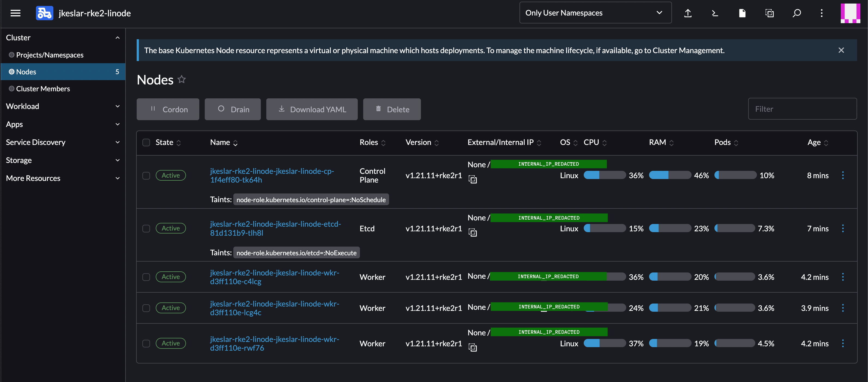Screen dimensions: 868x382
Task: Expand the Workload section in sidebar
Action: point(63,106)
